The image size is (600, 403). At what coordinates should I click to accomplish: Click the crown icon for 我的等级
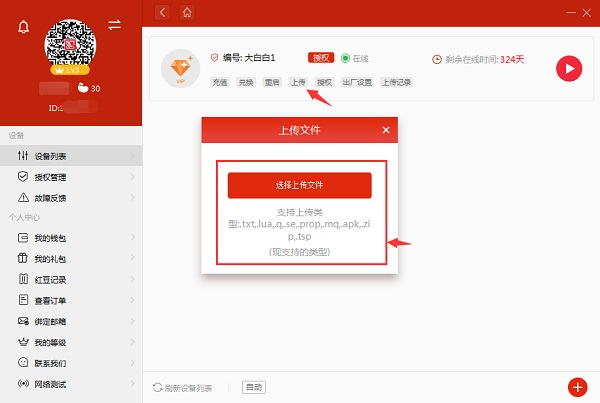[23, 342]
